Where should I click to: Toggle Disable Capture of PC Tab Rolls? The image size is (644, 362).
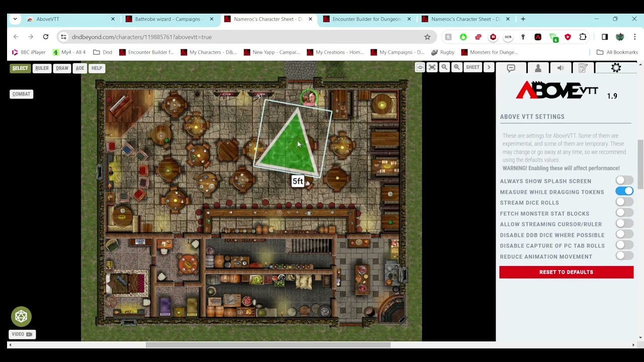[x=624, y=245]
